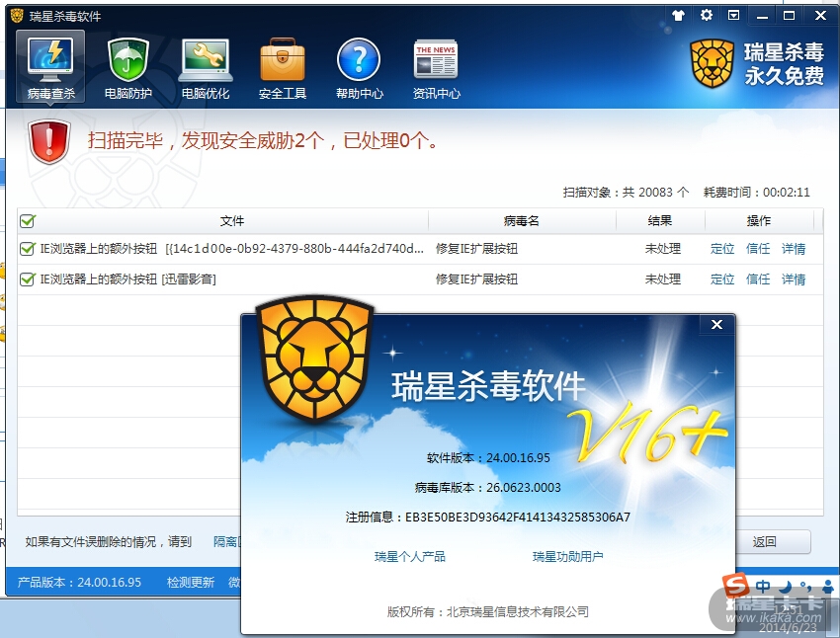
Task: Click the 返回 button
Action: pyautogui.click(x=773, y=541)
